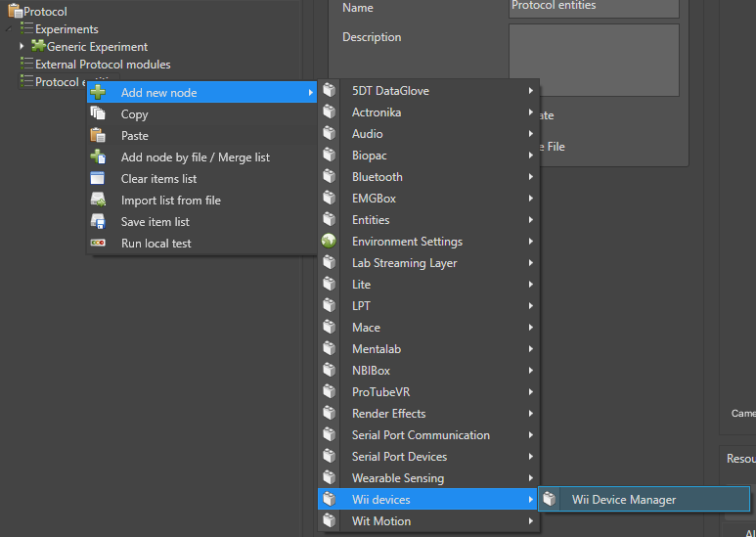
Task: Click the cube icon beside 5DT DataGlove
Action: coord(330,90)
